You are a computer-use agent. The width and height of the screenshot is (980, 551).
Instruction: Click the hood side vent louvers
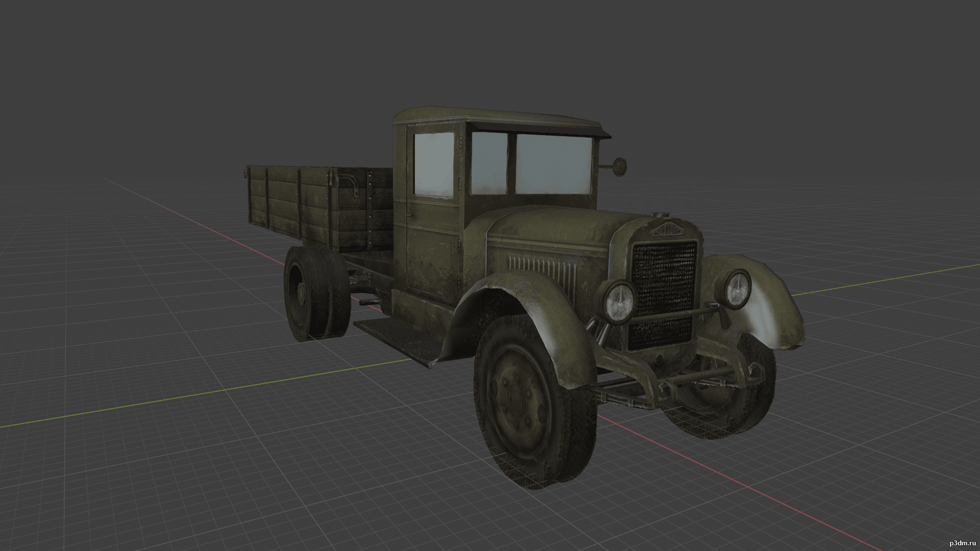click(x=542, y=273)
